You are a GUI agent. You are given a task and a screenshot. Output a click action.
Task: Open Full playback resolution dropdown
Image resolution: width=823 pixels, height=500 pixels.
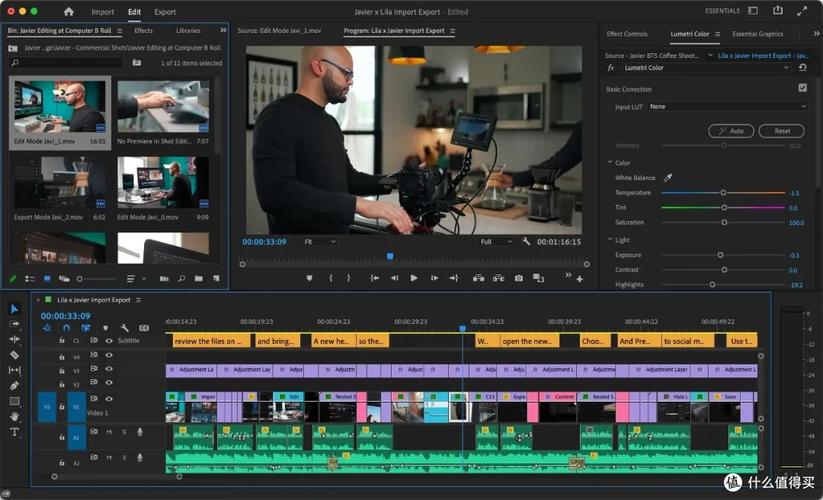(495, 241)
